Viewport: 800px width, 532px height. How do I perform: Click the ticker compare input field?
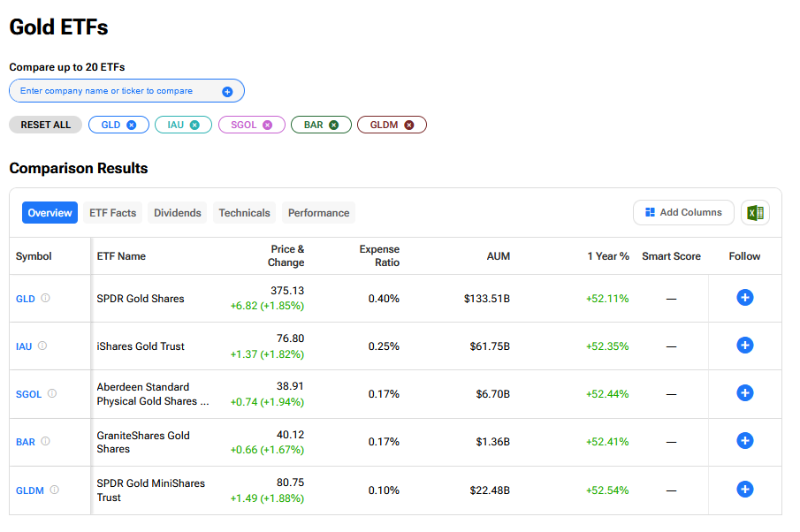coord(115,91)
